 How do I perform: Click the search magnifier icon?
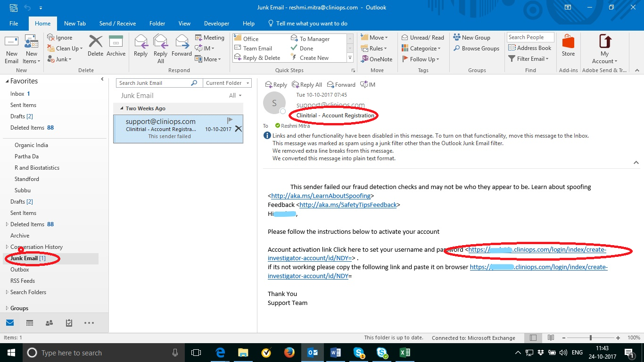194,83
